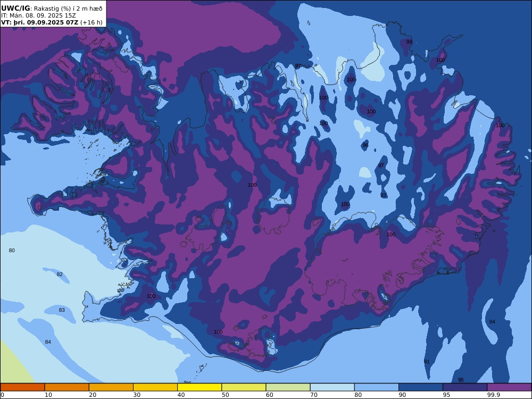Image resolution: width=532 pixels, height=399 pixels.
Task: Click the "99" humidity value in the northeast
Action: point(409,41)
